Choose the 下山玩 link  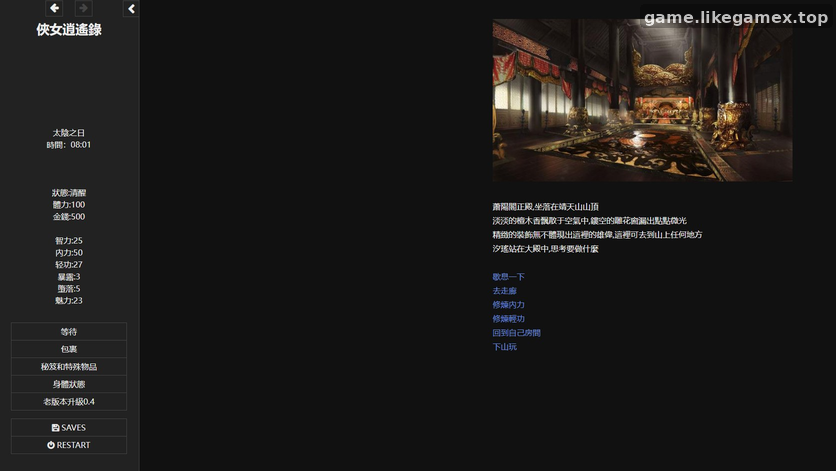click(x=504, y=347)
